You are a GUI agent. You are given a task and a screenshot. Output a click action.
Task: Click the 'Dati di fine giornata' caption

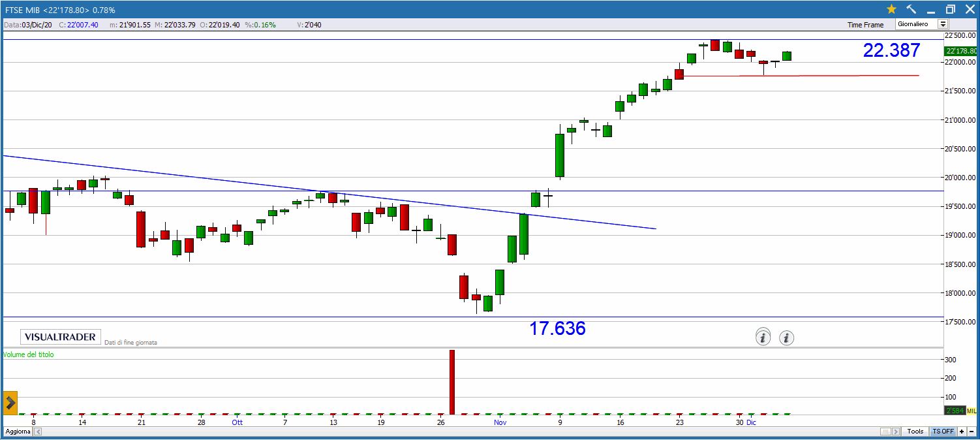tap(131, 342)
